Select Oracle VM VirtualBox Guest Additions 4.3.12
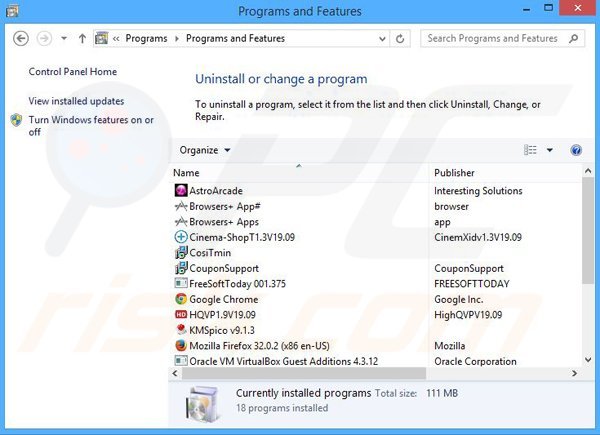Image resolution: width=600 pixels, height=435 pixels. 284,361
